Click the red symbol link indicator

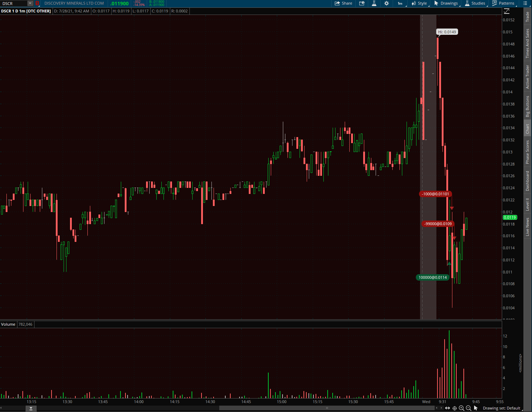tap(37, 4)
